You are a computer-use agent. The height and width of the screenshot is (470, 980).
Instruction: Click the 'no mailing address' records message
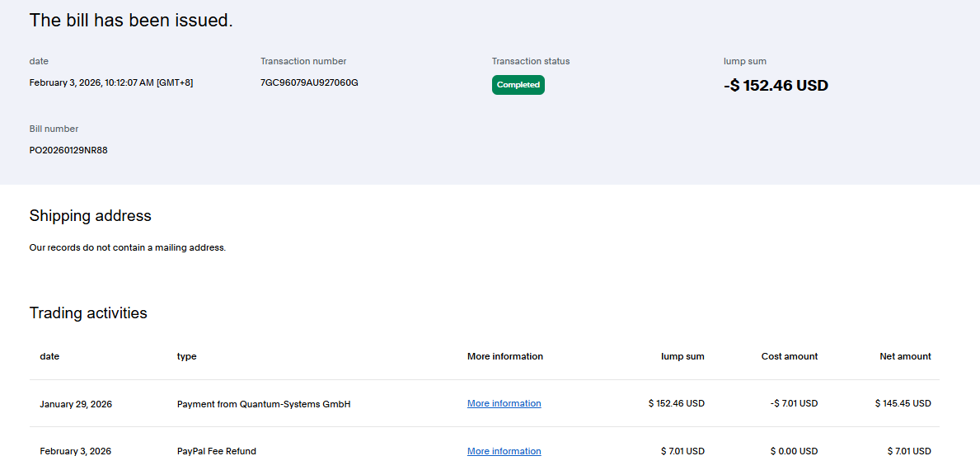(128, 247)
